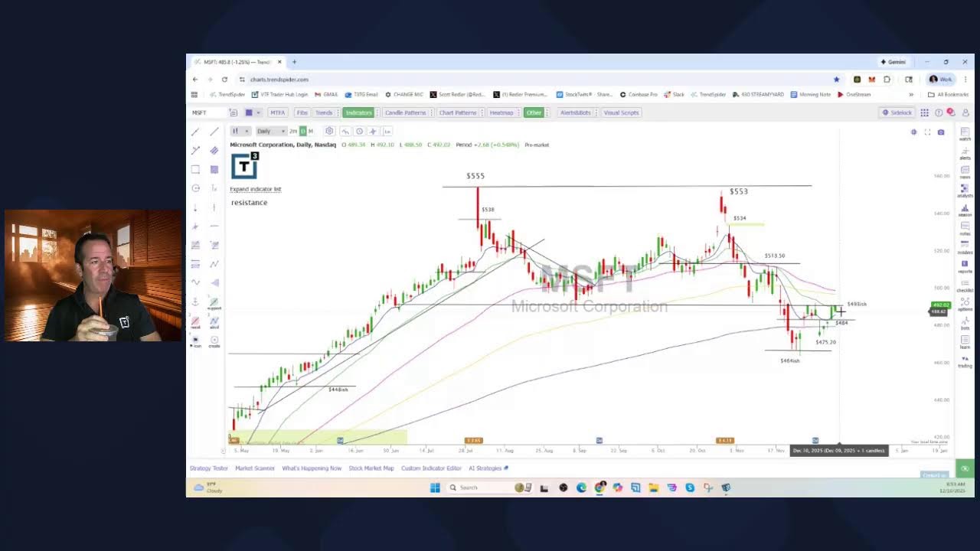Click the Alerts&Bots button
Viewport: 980px width, 551px height.
click(x=576, y=112)
